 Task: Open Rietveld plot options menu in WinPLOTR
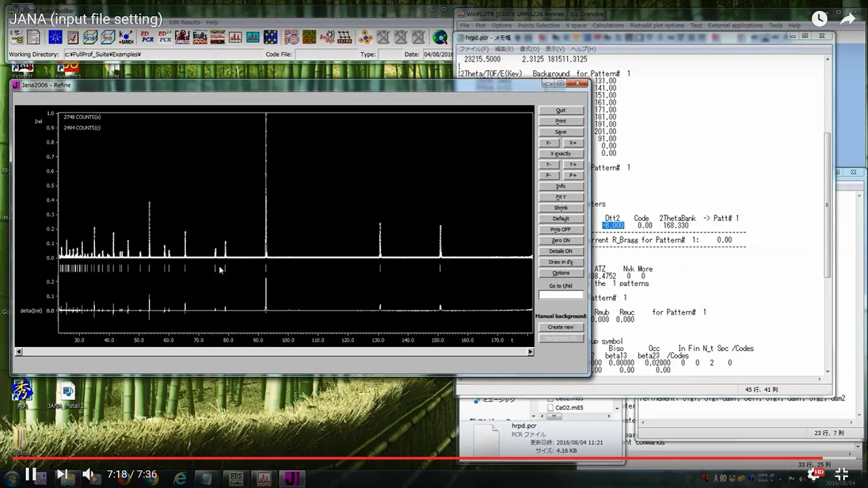click(x=658, y=26)
